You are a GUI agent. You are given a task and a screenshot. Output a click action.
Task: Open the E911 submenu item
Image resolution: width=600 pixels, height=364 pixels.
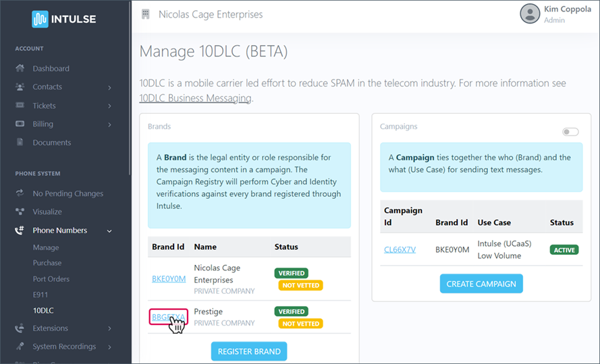(x=40, y=295)
